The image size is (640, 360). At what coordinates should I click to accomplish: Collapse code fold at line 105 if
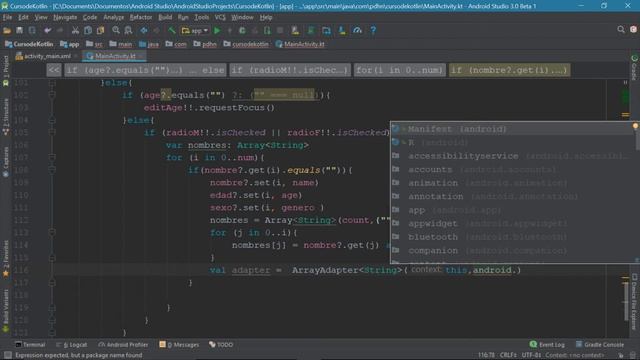pyautogui.click(x=52, y=133)
